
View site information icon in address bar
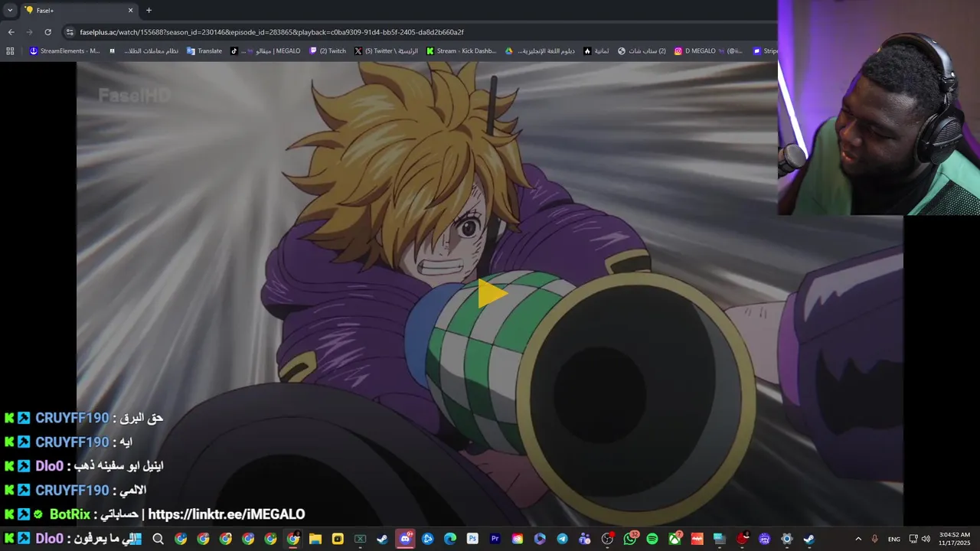tap(70, 32)
